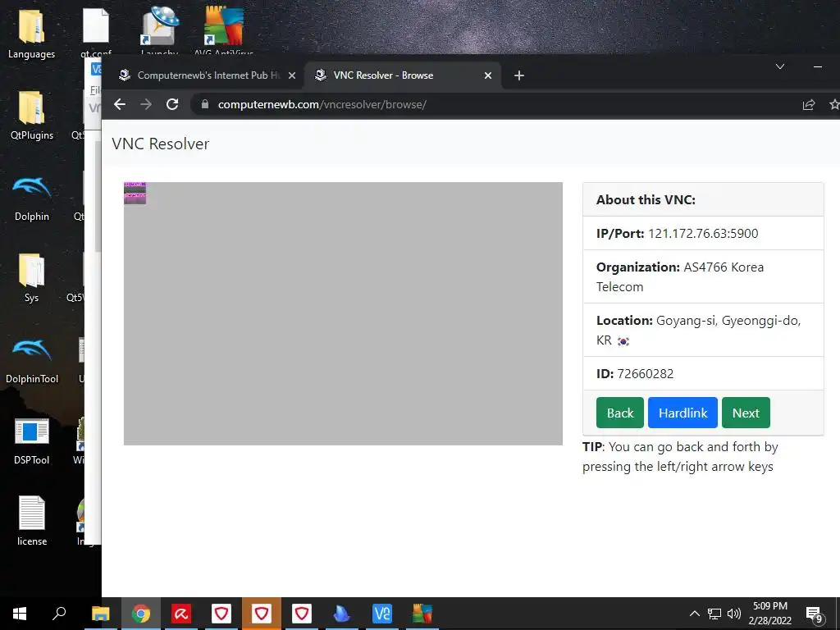840x630 pixels.
Task: Click the network icon in system tray
Action: [714, 614]
